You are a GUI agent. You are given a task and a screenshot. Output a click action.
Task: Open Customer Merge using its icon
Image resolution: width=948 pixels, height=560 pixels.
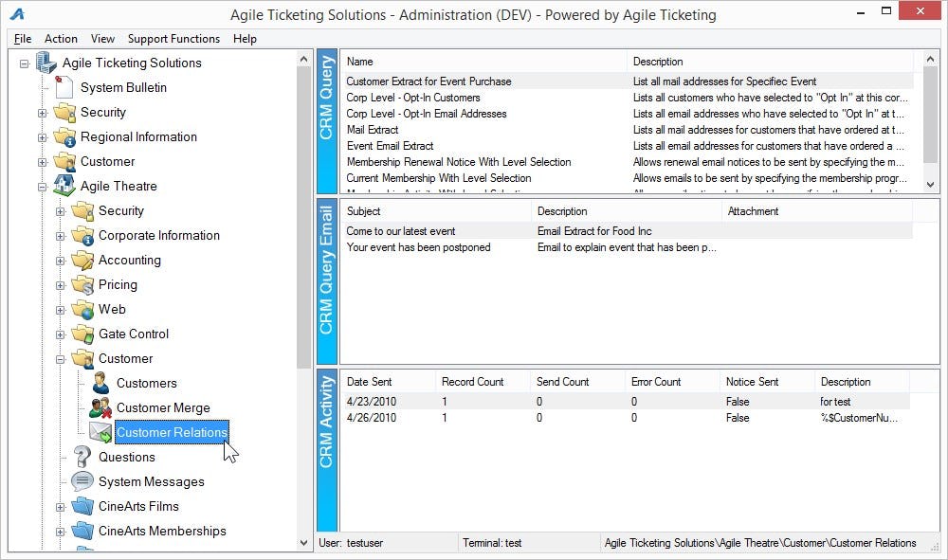pos(100,407)
